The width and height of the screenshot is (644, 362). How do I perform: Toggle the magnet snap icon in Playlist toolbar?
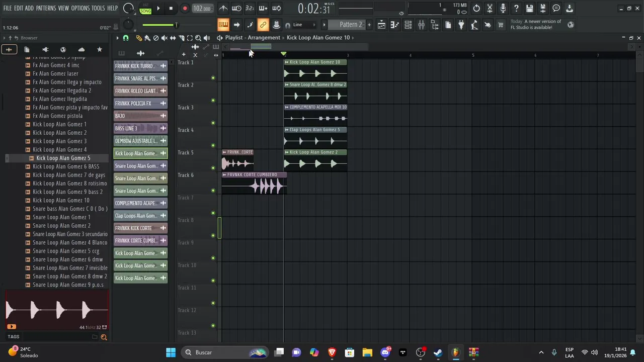coord(126,38)
